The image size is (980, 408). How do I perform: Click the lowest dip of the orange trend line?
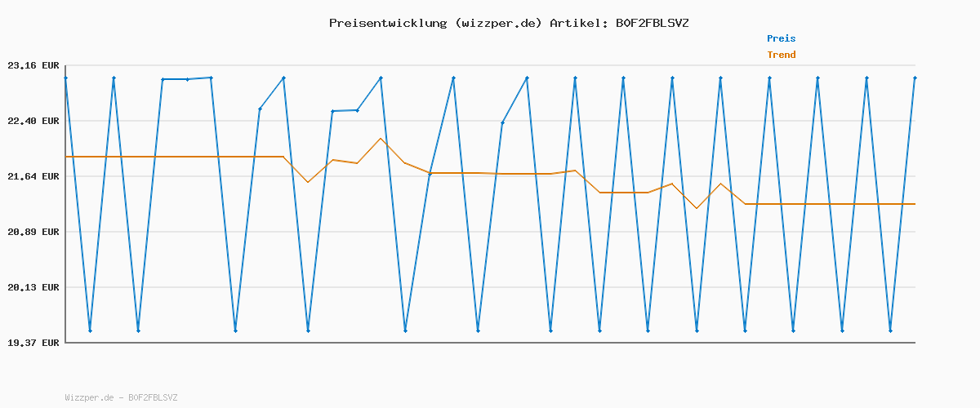[x=697, y=208]
